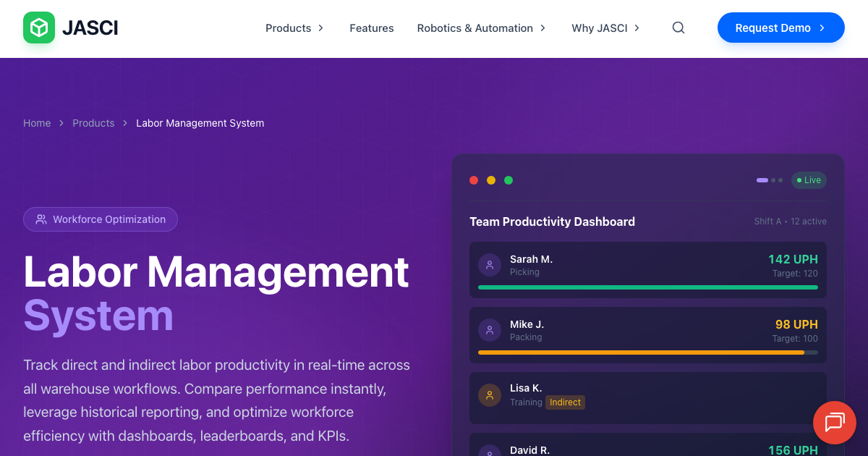The image size is (868, 456).
Task: Click the 98 UPH value
Action: 796,324
